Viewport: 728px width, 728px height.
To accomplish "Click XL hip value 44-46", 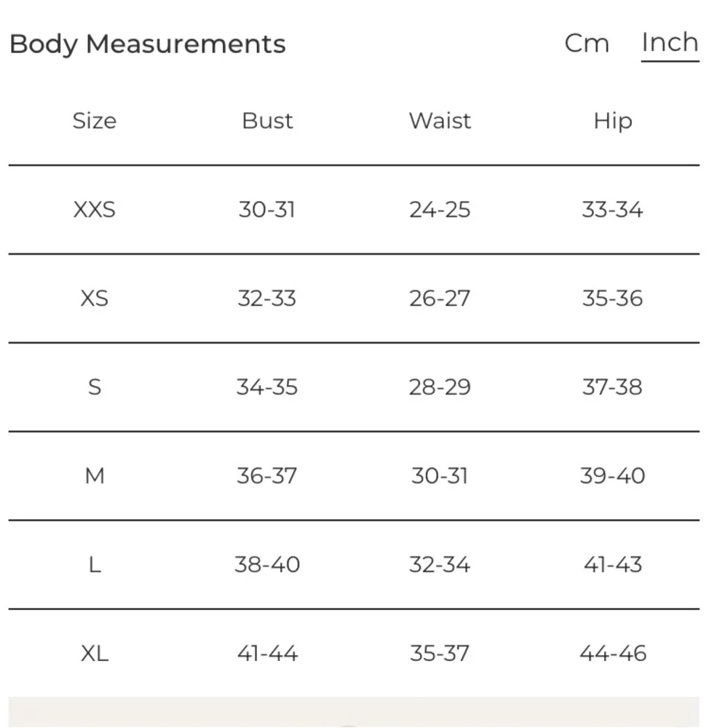I will [x=612, y=653].
